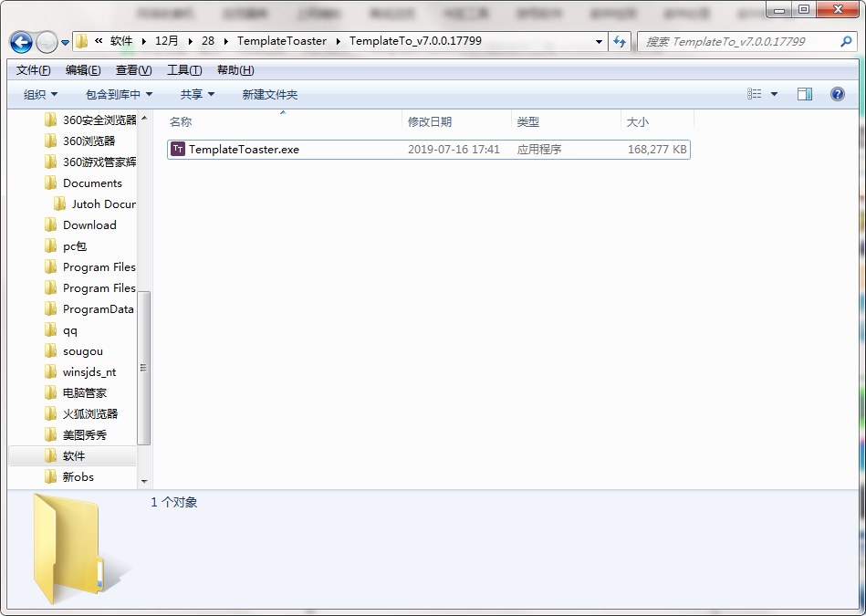The image size is (866, 616).
Task: Open 帮助(H) menu
Action: pyautogui.click(x=235, y=70)
